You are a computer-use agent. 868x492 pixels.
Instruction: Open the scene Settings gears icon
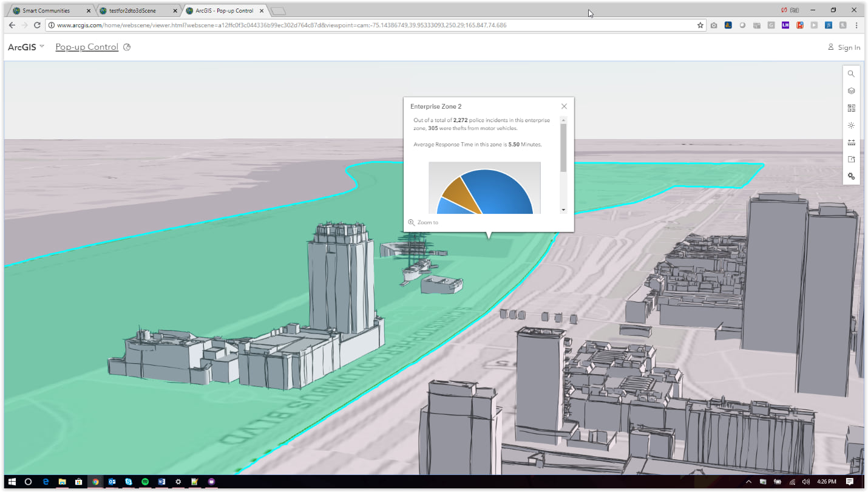[851, 176]
